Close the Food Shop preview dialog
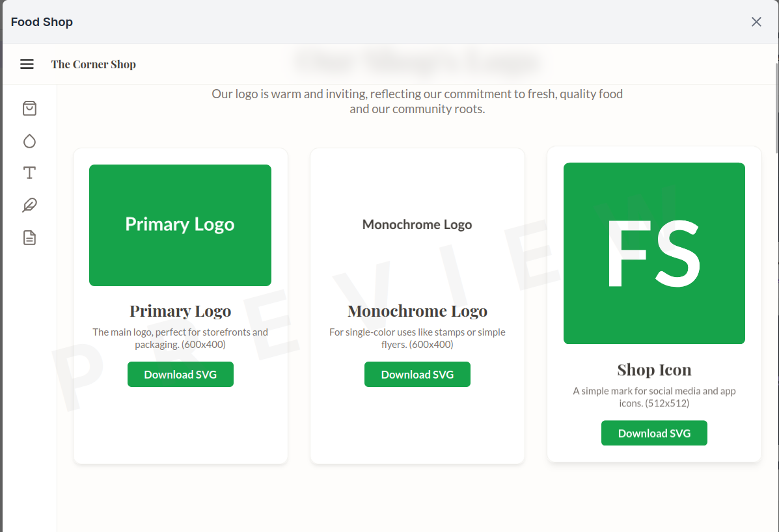The width and height of the screenshot is (779, 532). [756, 22]
